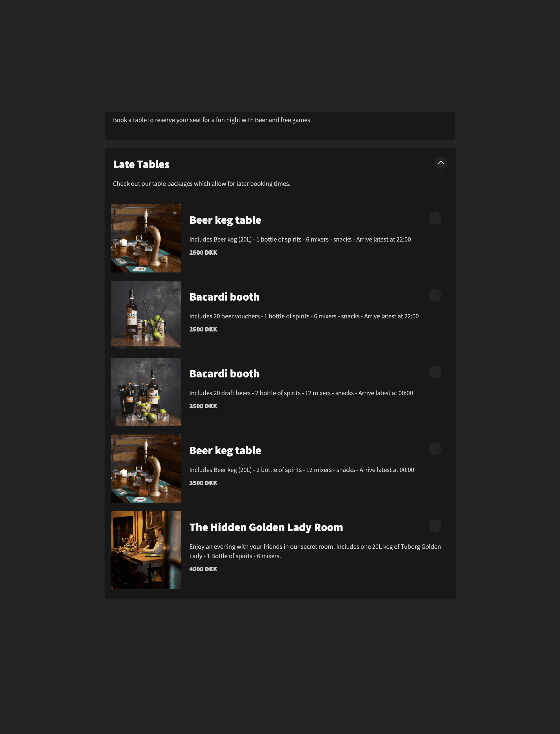
Task: Click the Bacardi booth title with 20 beer vouchers
Action: 224,297
